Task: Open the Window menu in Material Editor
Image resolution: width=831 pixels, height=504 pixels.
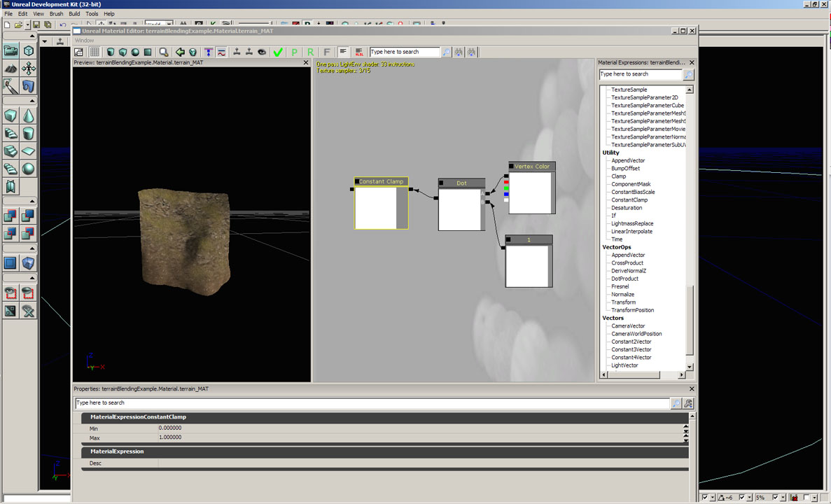Action: point(84,41)
